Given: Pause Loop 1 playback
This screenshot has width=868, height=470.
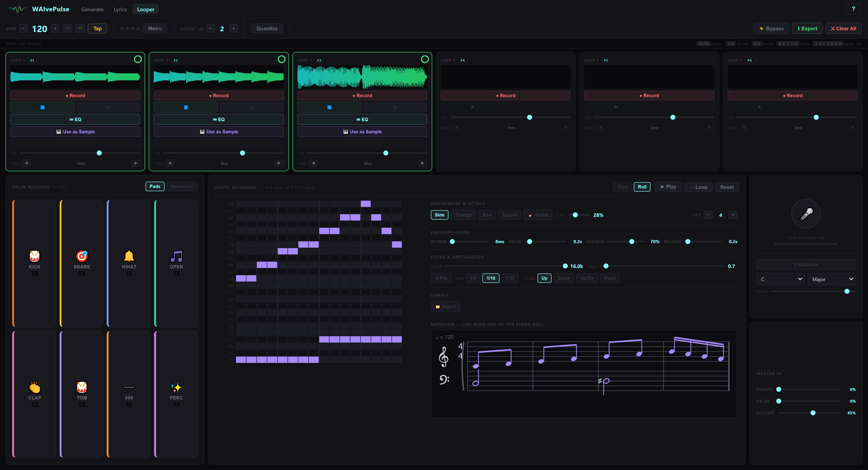Looking at the screenshot, I should tap(42, 107).
